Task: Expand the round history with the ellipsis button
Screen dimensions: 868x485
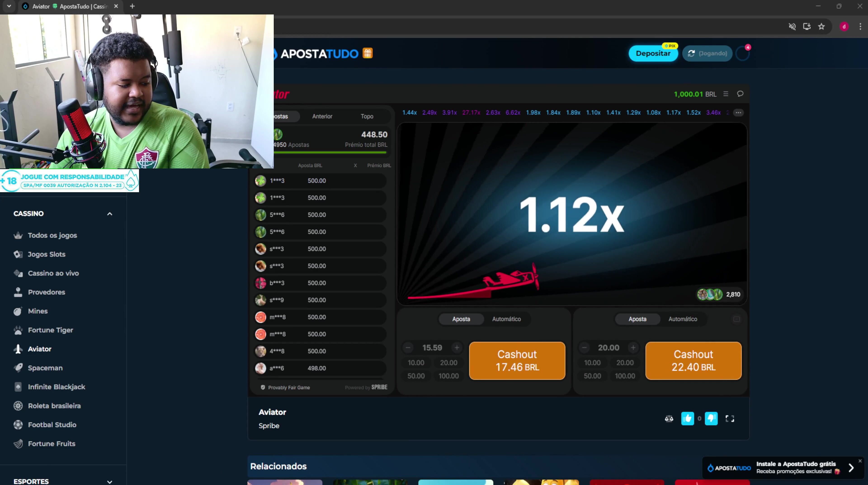Action: click(x=738, y=113)
